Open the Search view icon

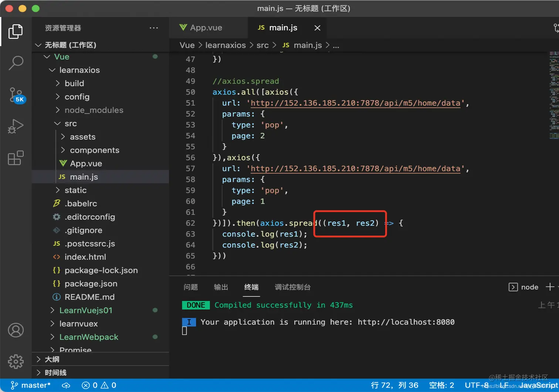coord(16,63)
